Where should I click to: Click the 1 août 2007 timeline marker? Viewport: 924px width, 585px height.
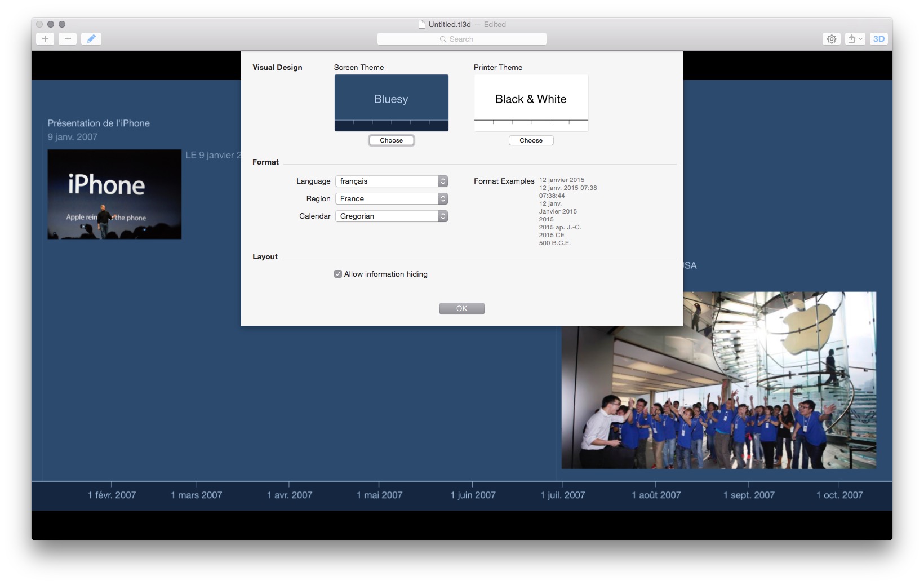[x=656, y=495]
